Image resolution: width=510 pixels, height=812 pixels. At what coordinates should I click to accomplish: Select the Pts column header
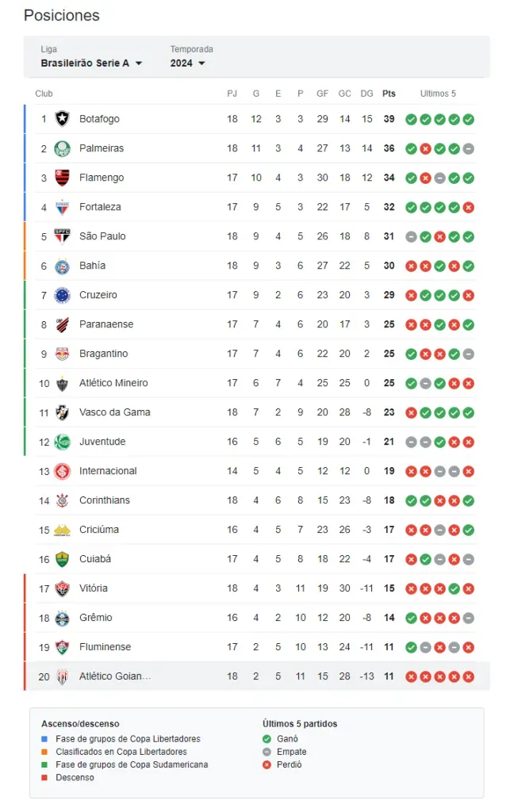pyautogui.click(x=389, y=93)
